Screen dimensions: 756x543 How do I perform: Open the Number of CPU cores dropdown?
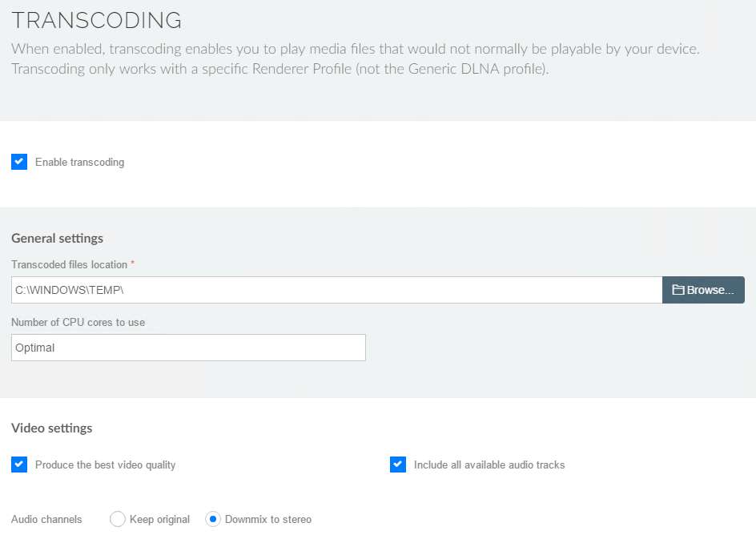188,348
